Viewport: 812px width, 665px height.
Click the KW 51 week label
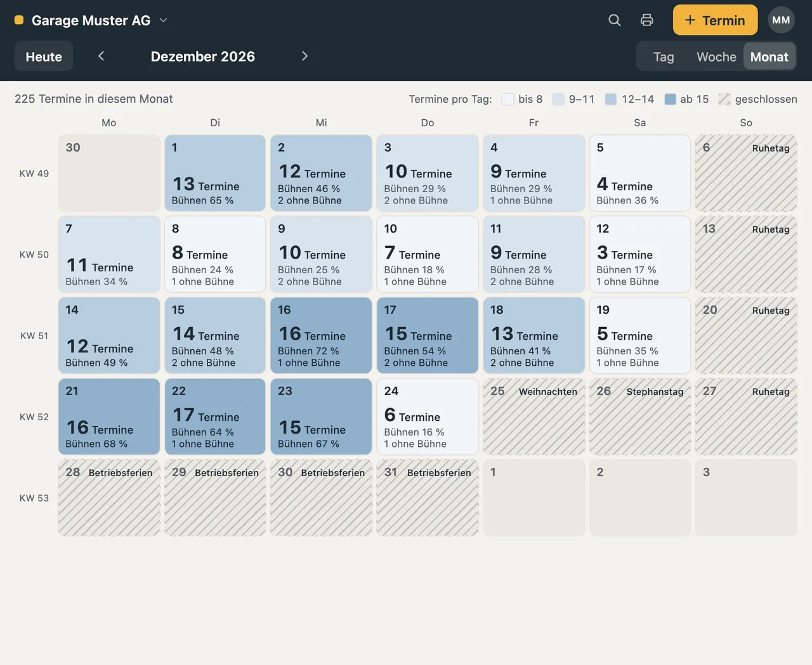34,336
